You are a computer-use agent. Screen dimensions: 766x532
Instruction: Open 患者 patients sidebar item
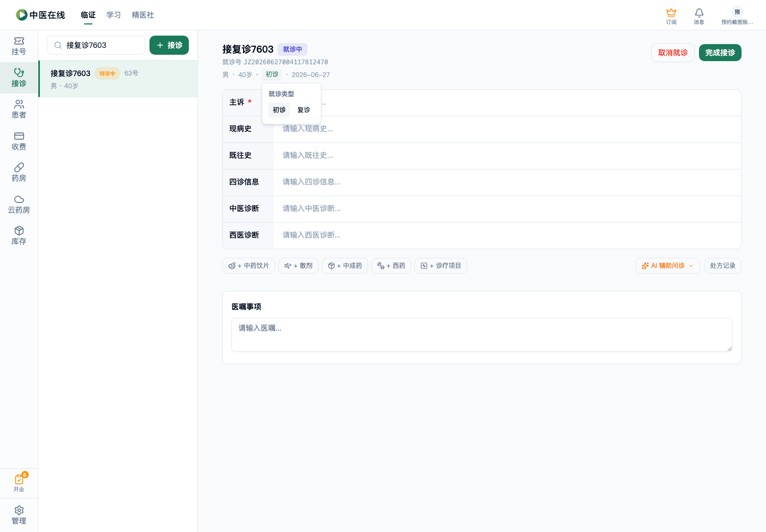[x=19, y=109]
